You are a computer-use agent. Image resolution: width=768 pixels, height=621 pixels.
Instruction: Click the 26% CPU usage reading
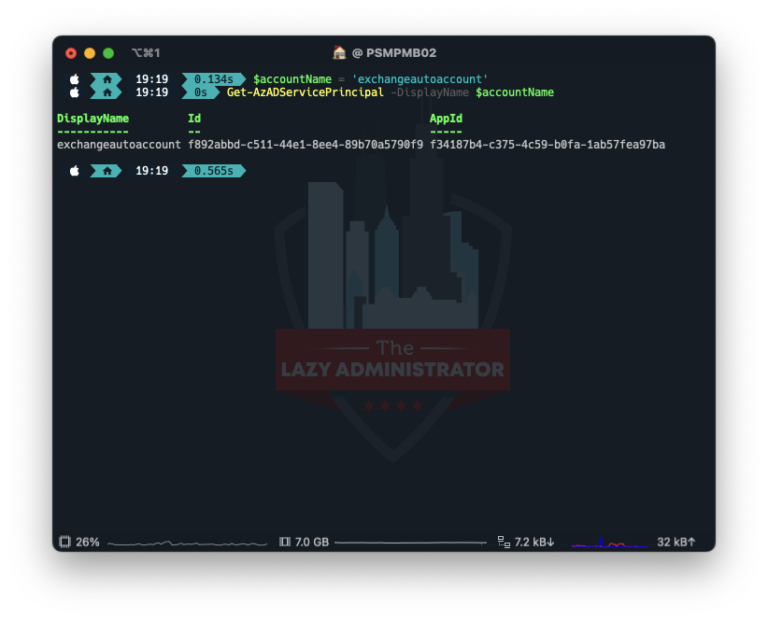88,542
